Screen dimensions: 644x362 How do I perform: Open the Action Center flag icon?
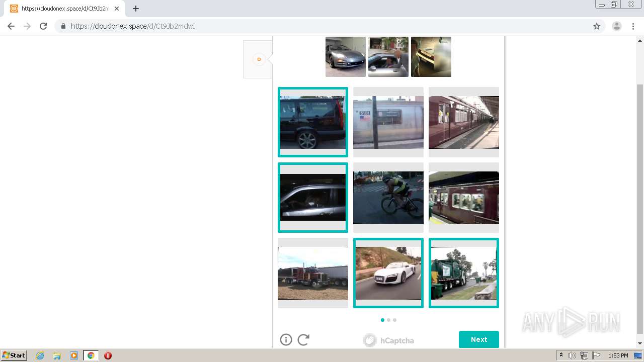(x=596, y=355)
